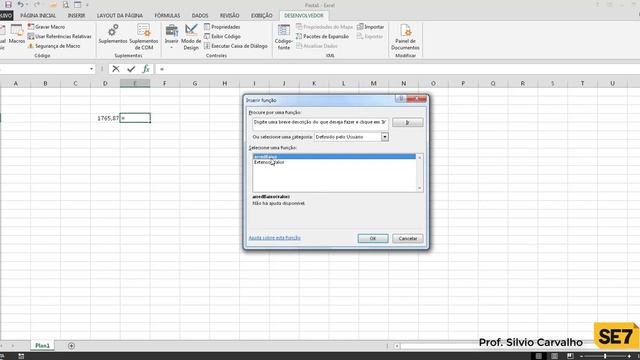Open Painel de Documentos
640x360 pixels.
405,37
